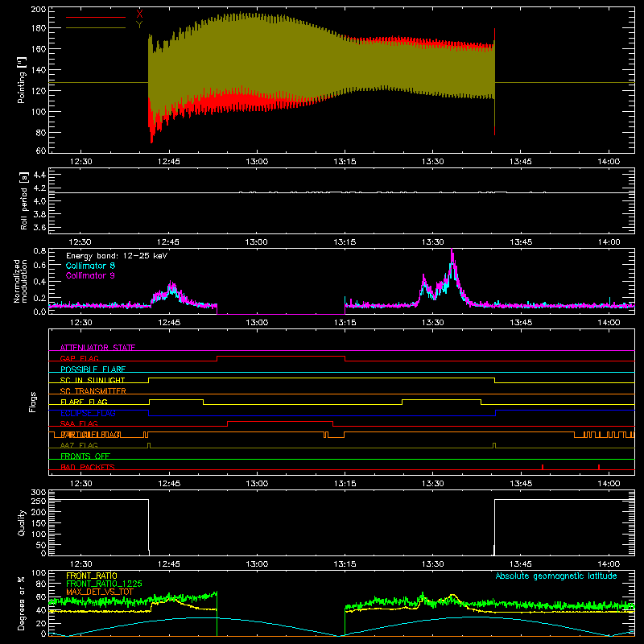The width and height of the screenshot is (644, 644).
Task: Select the olive 'Y' legend label
Action: pos(139,25)
